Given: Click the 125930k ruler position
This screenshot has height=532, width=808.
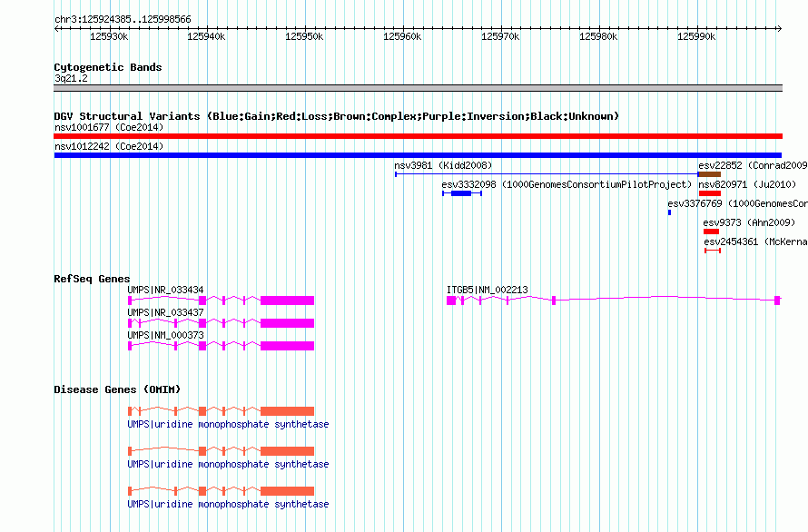Looking at the screenshot, I should tap(109, 36).
